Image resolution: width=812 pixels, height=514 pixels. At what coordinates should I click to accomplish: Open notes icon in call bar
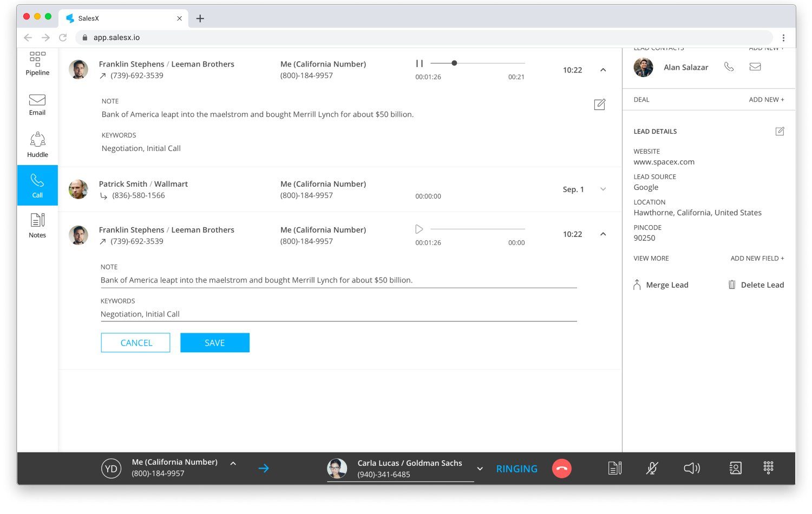pyautogui.click(x=614, y=468)
